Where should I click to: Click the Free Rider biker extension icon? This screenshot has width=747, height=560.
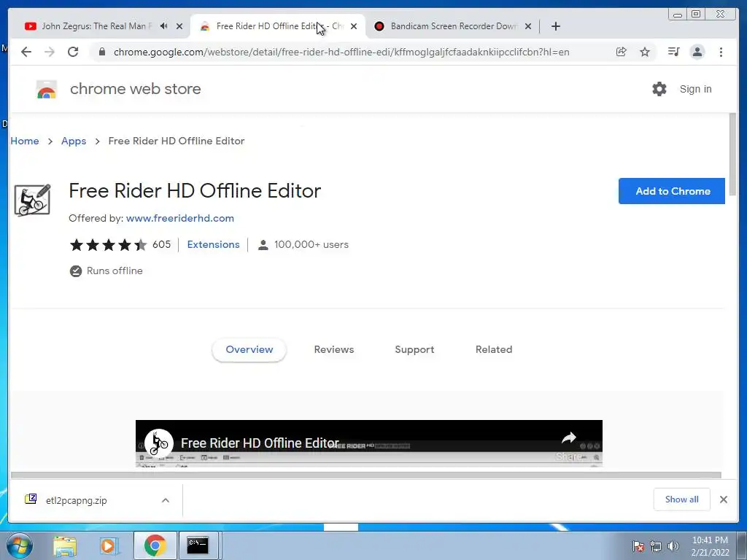click(x=32, y=200)
